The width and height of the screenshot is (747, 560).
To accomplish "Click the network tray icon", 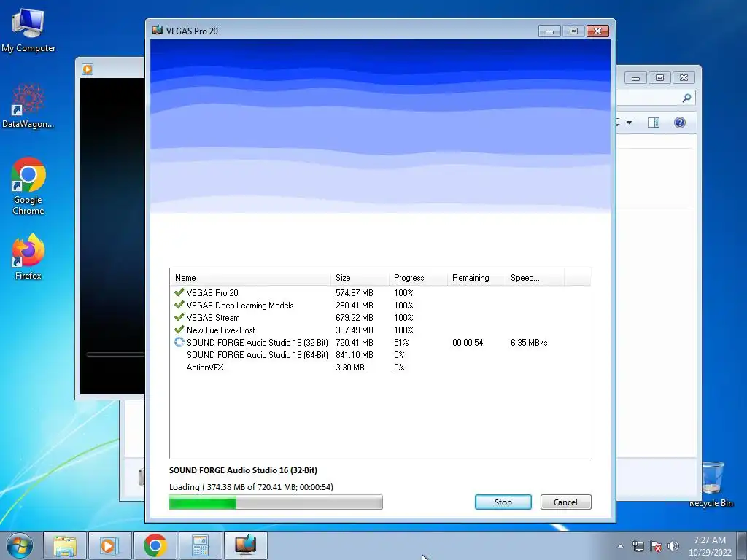I will [x=638, y=546].
